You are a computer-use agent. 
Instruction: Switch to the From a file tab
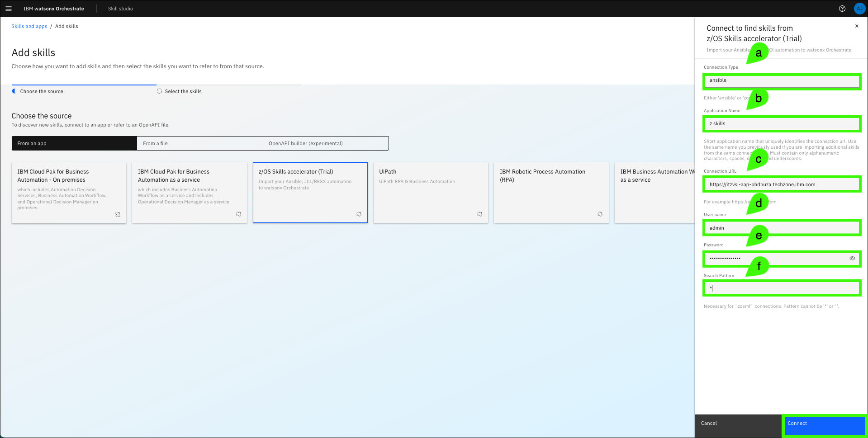pos(199,143)
